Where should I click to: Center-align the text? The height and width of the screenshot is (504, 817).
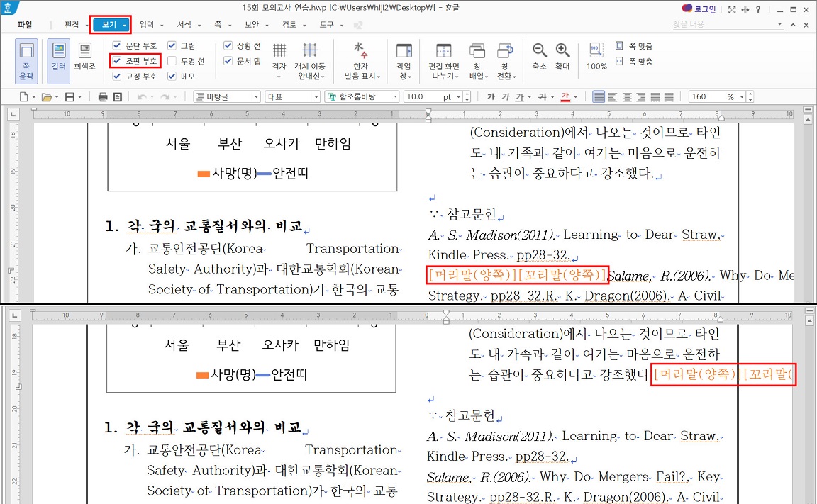(x=627, y=97)
